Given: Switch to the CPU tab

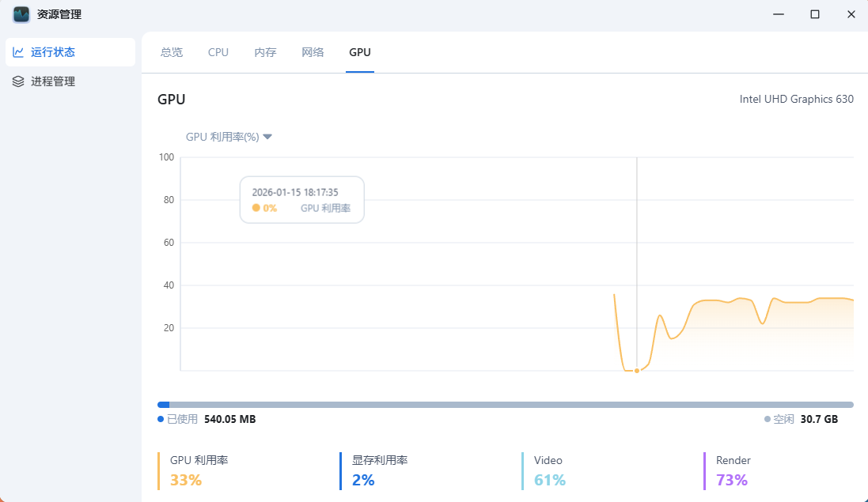Looking at the screenshot, I should (x=218, y=52).
